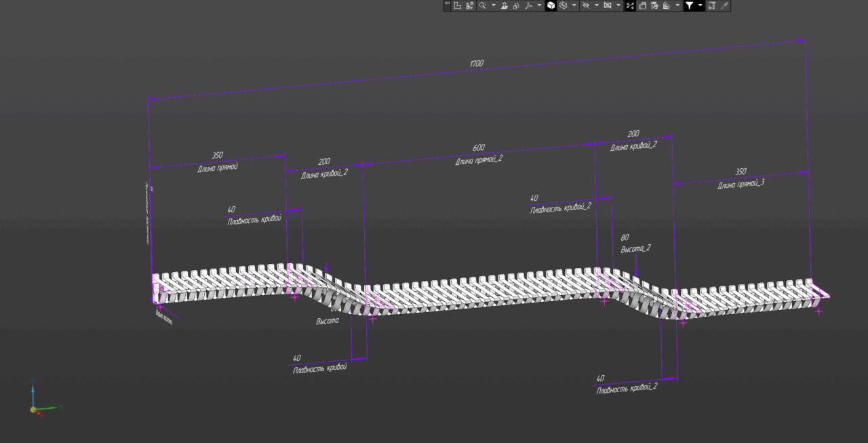868x443 pixels.
Task: Open the dropdown beside wireframe cube icon
Action: coord(574,5)
